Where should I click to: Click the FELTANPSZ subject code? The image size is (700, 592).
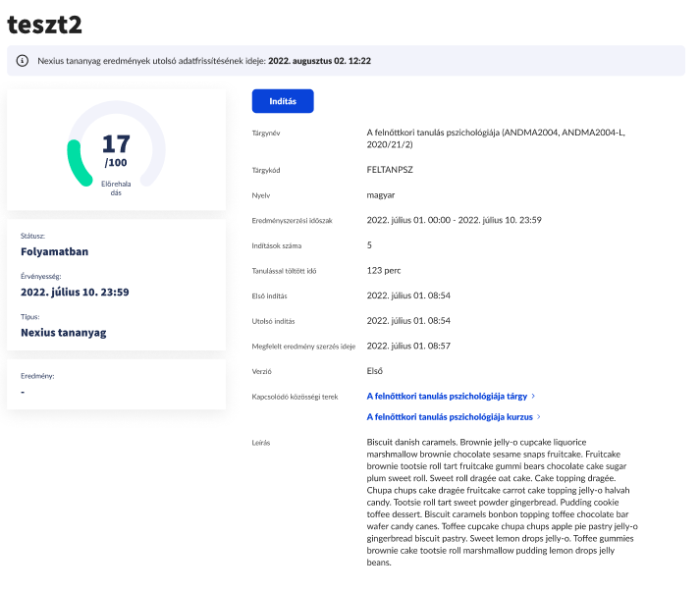pyautogui.click(x=390, y=169)
